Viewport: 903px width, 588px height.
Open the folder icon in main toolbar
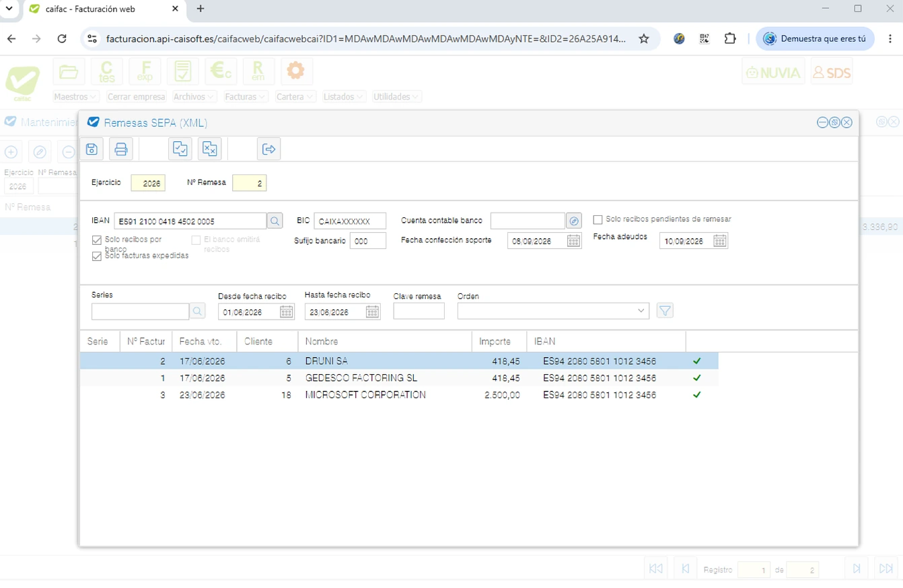[69, 71]
